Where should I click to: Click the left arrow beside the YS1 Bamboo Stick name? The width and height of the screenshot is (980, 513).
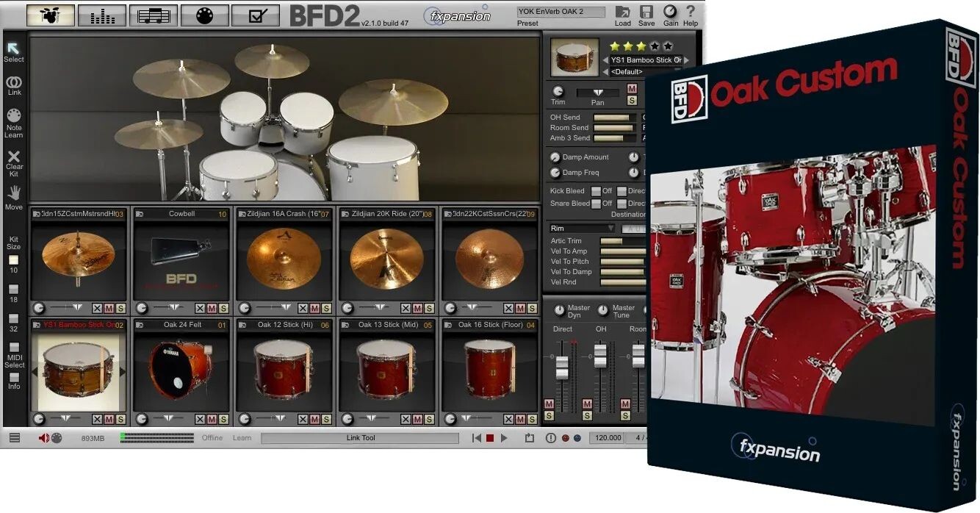pos(605,60)
